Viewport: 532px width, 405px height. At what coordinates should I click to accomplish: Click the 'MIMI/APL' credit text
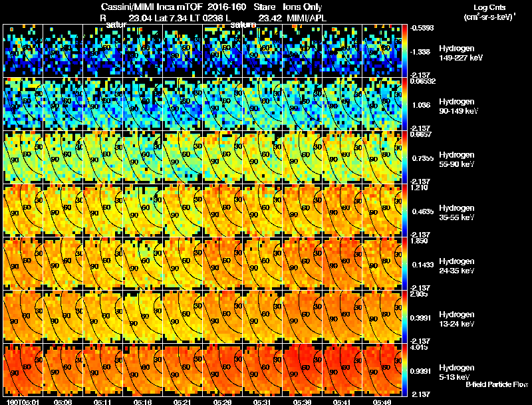pos(307,18)
